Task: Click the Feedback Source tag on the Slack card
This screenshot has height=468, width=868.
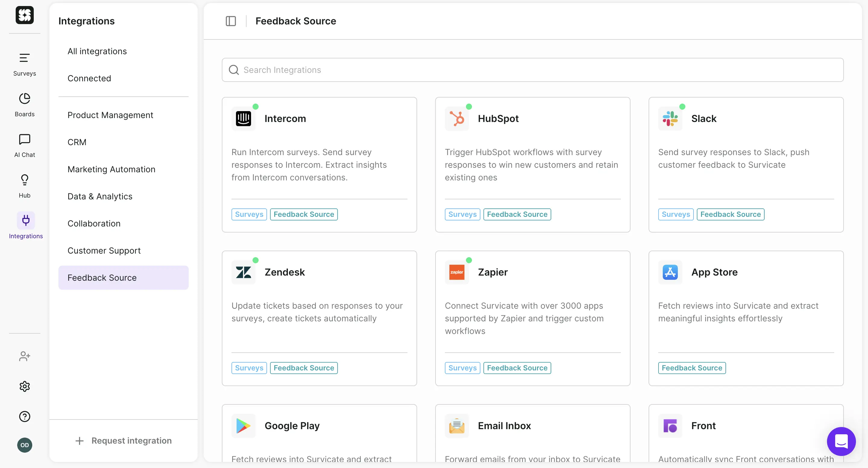Action: (x=730, y=214)
